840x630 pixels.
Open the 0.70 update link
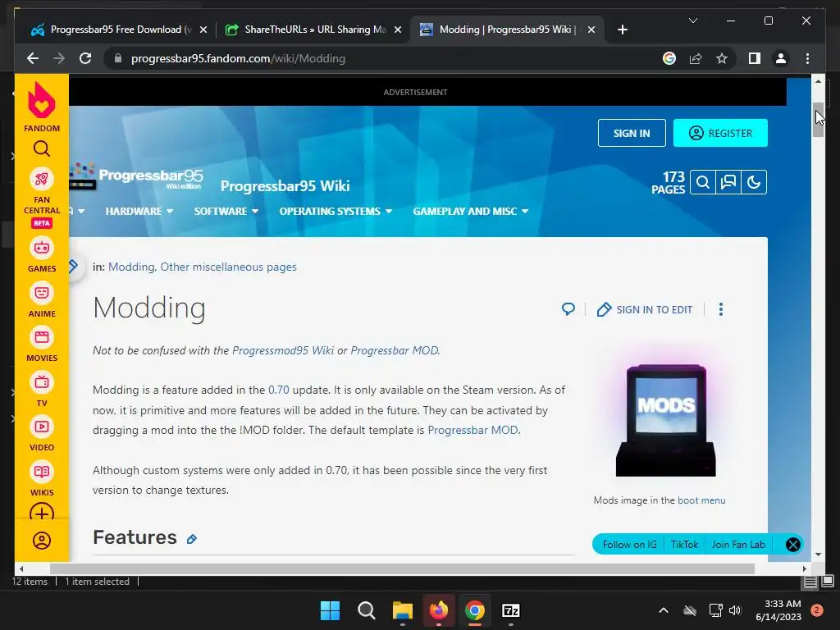[279, 390]
